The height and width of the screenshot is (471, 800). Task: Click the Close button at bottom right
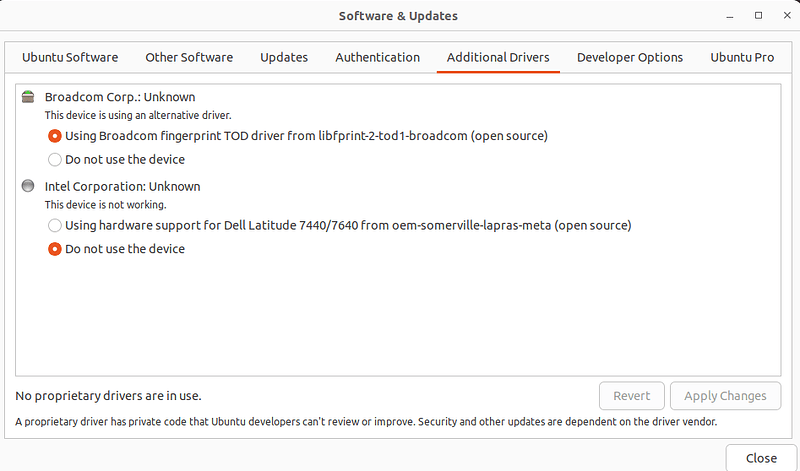point(760,457)
